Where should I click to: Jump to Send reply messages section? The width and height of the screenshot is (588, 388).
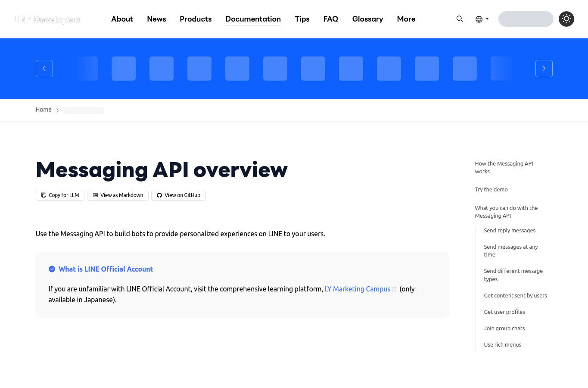(510, 230)
